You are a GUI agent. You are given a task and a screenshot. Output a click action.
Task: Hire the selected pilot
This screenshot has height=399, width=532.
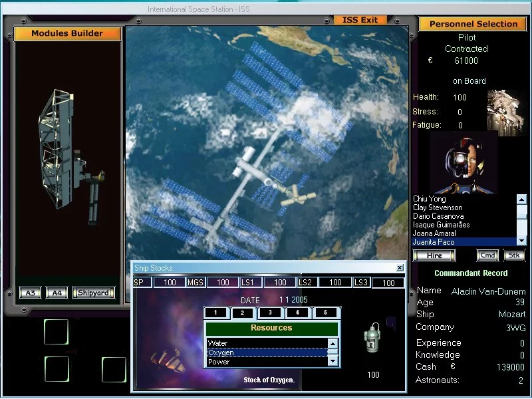pos(434,255)
